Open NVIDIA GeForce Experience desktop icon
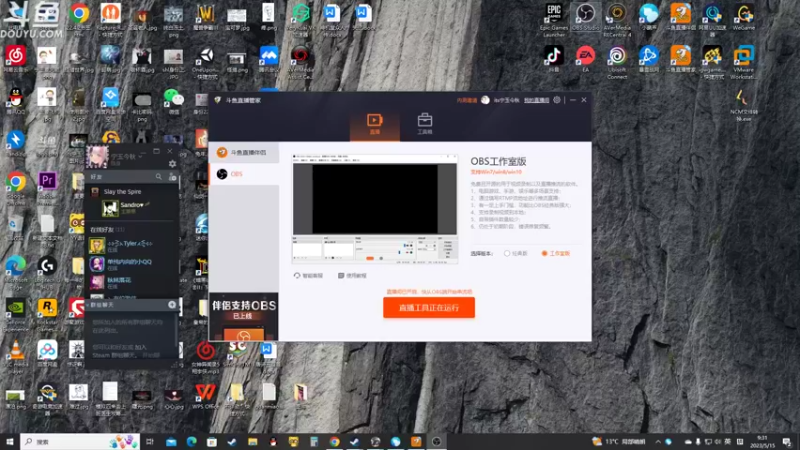This screenshot has height=450, width=800. click(16, 313)
